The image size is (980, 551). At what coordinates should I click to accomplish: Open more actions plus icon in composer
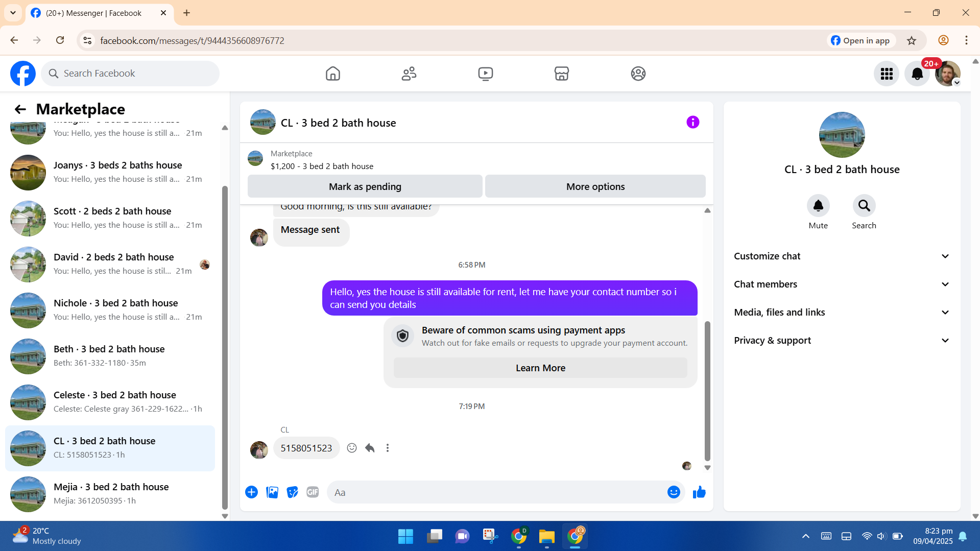[251, 492]
